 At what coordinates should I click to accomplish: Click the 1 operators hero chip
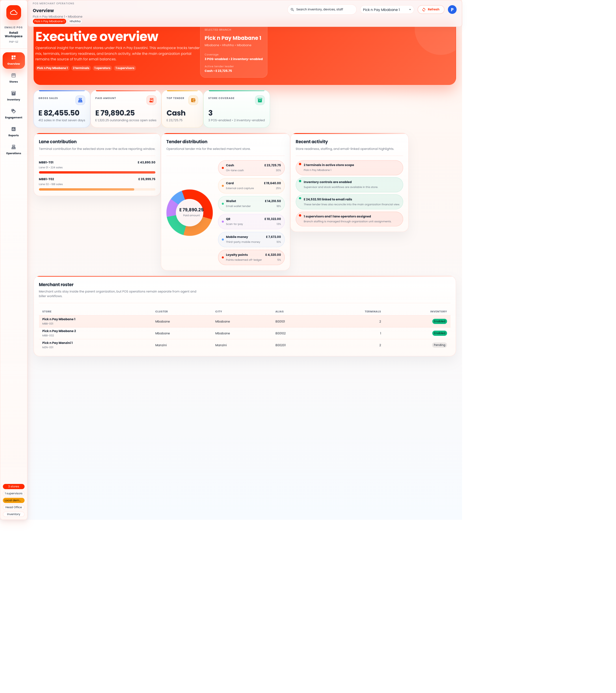click(103, 68)
